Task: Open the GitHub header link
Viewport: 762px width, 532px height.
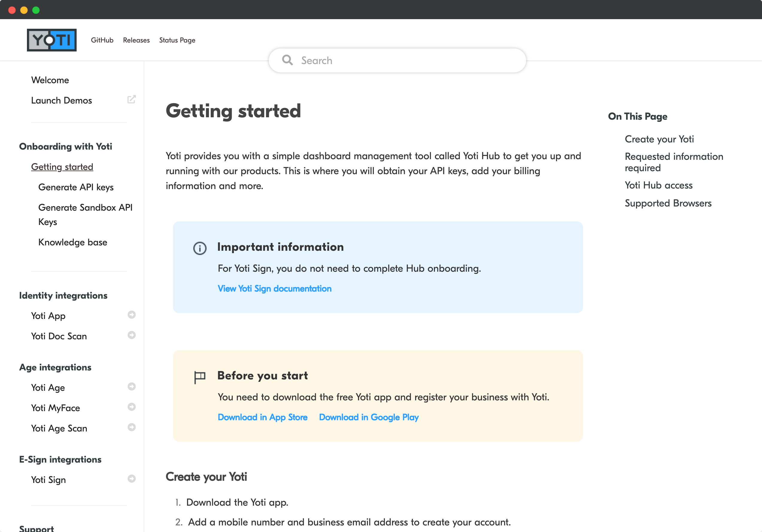Action: click(102, 40)
